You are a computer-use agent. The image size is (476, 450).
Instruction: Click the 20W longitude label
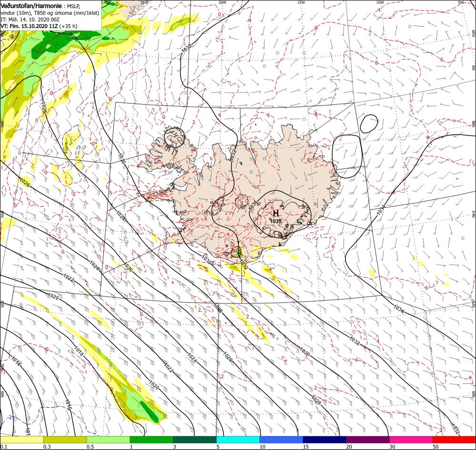click(222, 2)
